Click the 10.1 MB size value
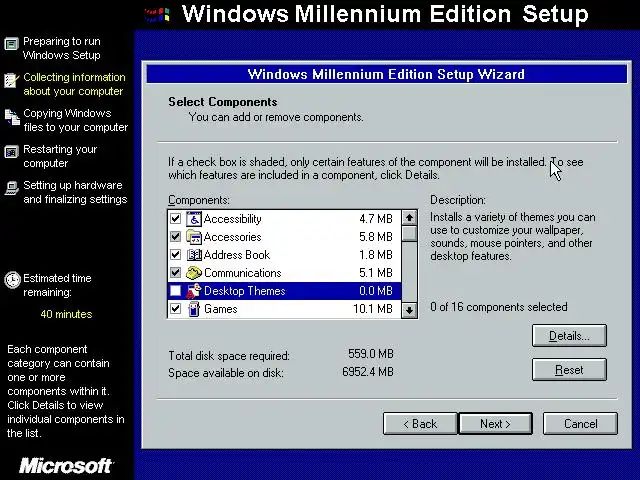 [x=373, y=309]
